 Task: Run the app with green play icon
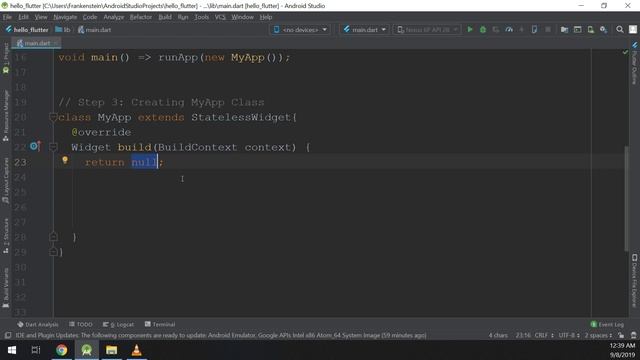(x=470, y=29)
